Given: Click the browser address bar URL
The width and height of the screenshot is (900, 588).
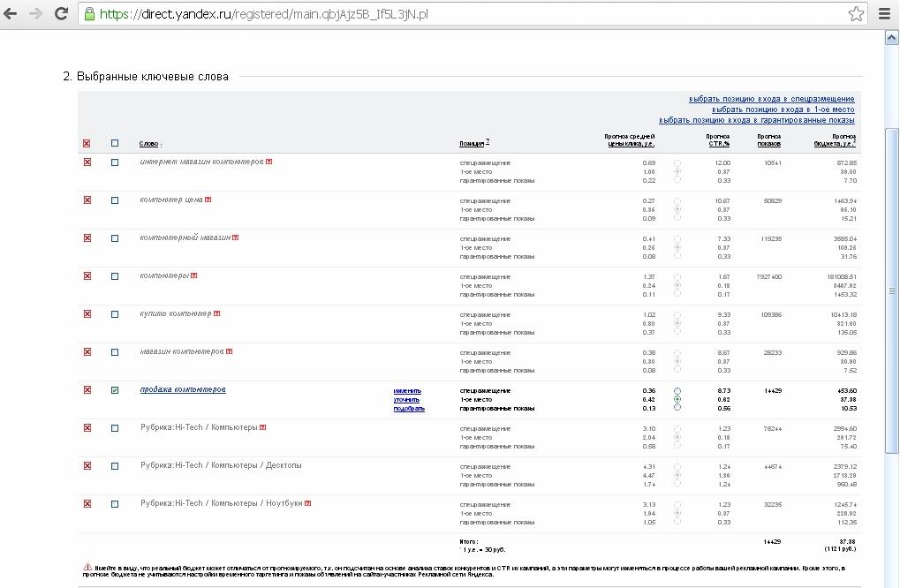Looking at the screenshot, I should click(264, 14).
